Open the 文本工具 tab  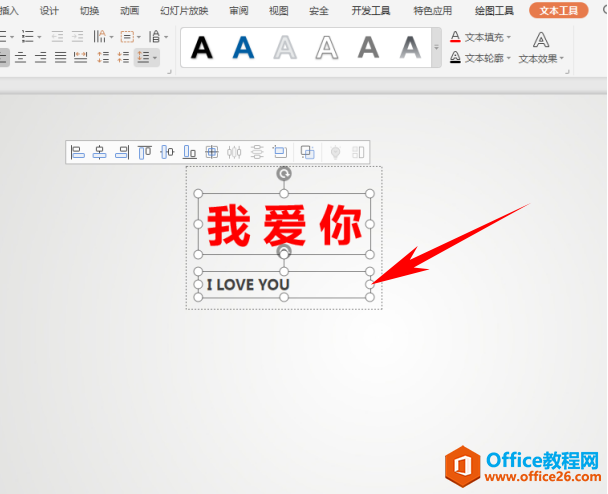(x=558, y=11)
